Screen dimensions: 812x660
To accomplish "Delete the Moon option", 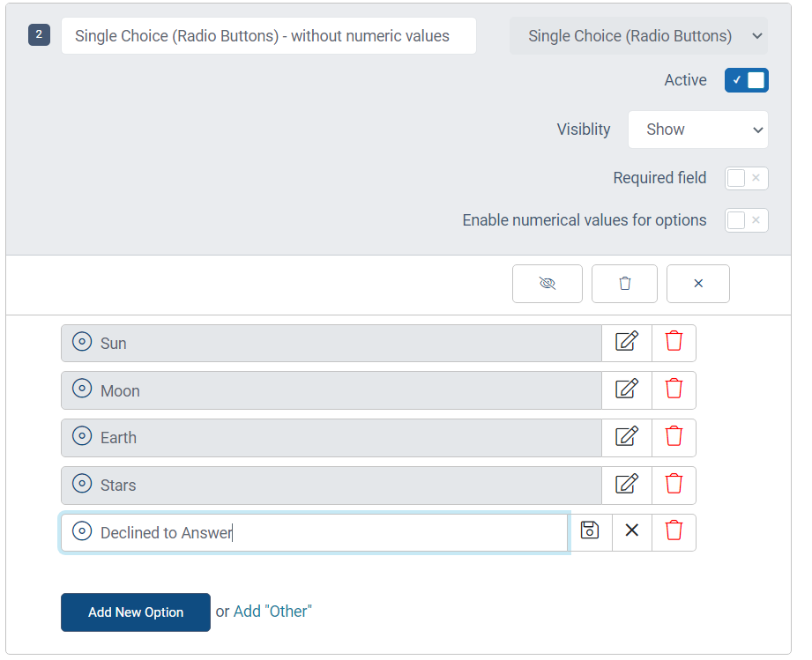I will 674,389.
